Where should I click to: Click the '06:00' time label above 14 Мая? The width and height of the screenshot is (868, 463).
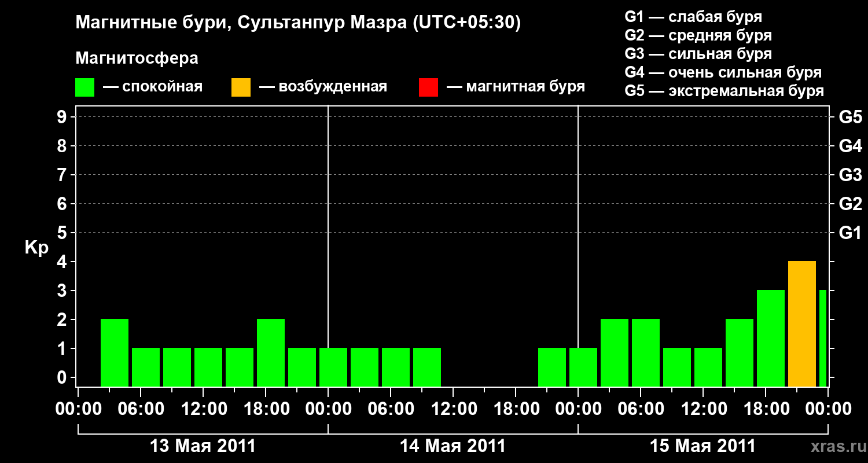(391, 409)
